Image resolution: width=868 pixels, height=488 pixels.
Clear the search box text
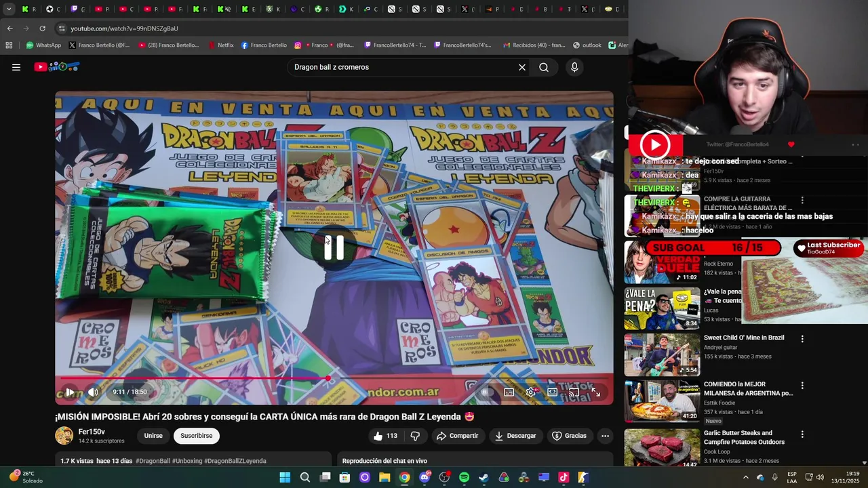(522, 67)
